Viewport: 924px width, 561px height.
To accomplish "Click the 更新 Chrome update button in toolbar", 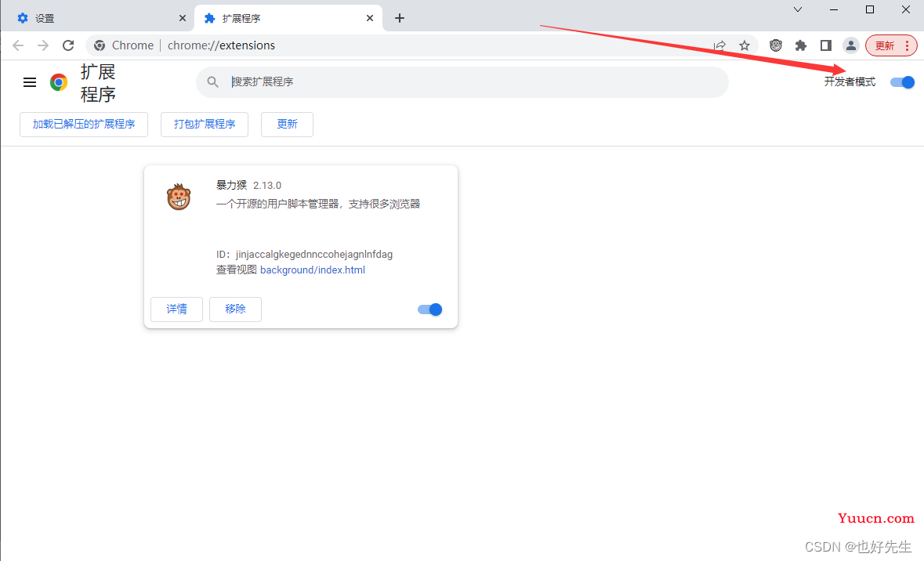I will (x=891, y=45).
